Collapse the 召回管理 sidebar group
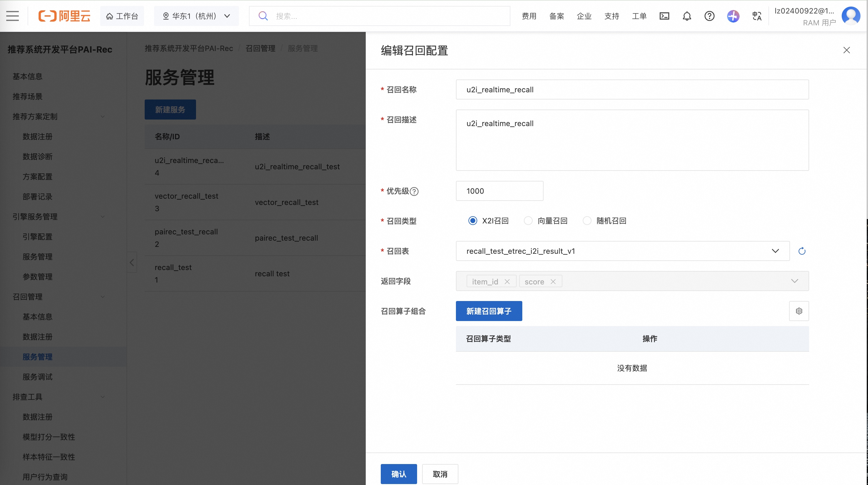Viewport: 868px width, 485px height. pos(102,297)
